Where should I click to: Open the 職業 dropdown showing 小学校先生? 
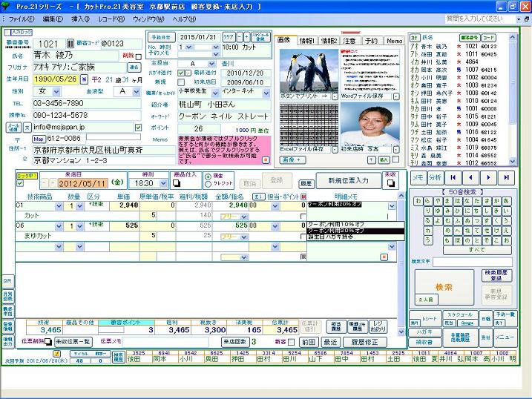click(x=215, y=93)
